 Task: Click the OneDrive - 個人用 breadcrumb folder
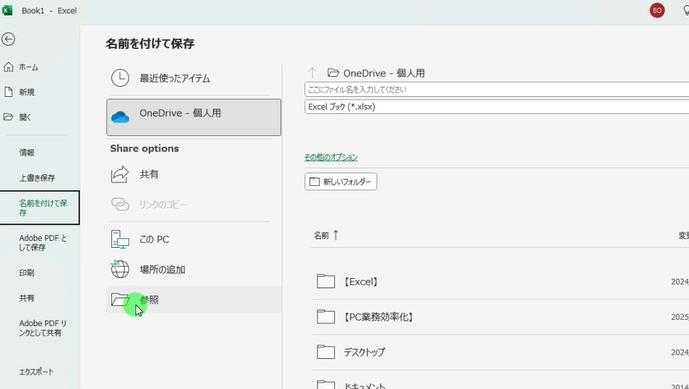376,73
